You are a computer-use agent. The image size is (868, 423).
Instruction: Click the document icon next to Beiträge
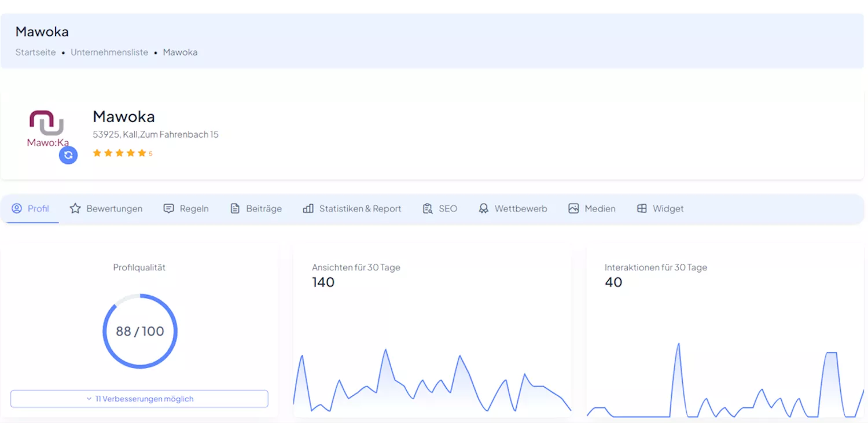point(235,208)
